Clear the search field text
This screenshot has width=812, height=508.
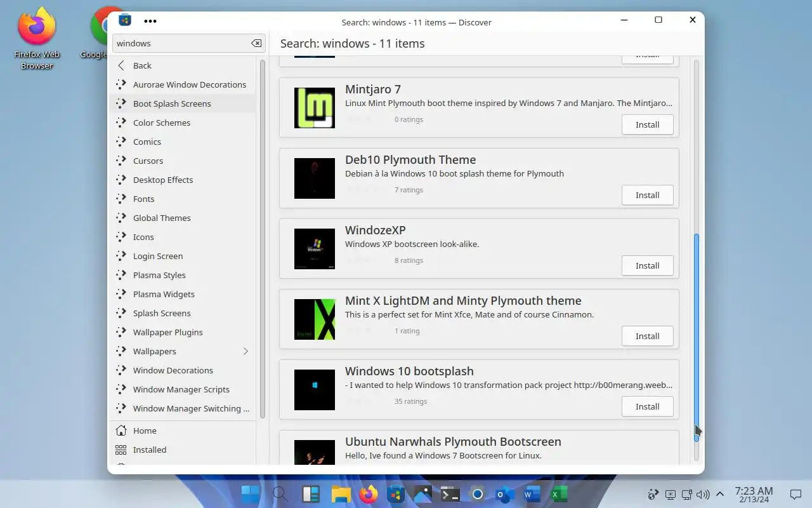click(256, 43)
